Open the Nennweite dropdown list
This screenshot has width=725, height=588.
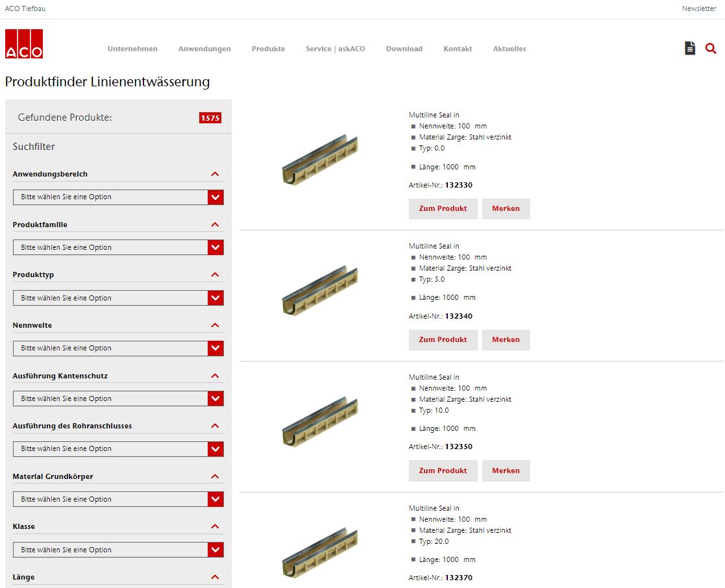(x=118, y=349)
